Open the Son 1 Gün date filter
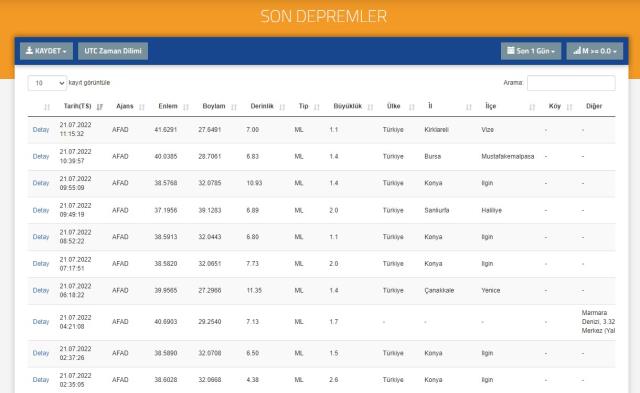Image resolution: width=640 pixels, height=393 pixels. click(x=531, y=51)
